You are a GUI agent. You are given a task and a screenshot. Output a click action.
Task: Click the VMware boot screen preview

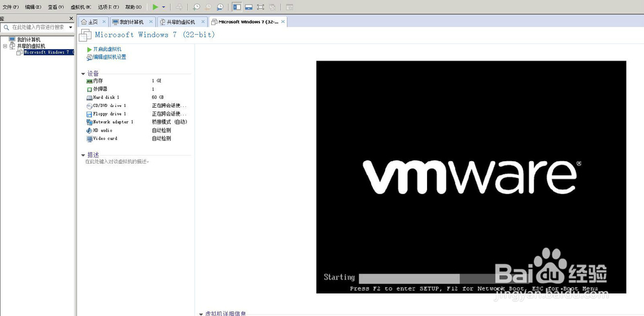[x=471, y=177]
